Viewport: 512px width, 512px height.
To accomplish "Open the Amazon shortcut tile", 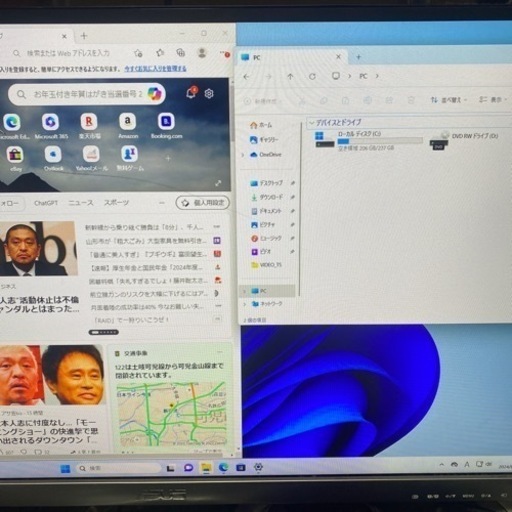I will (x=128, y=125).
